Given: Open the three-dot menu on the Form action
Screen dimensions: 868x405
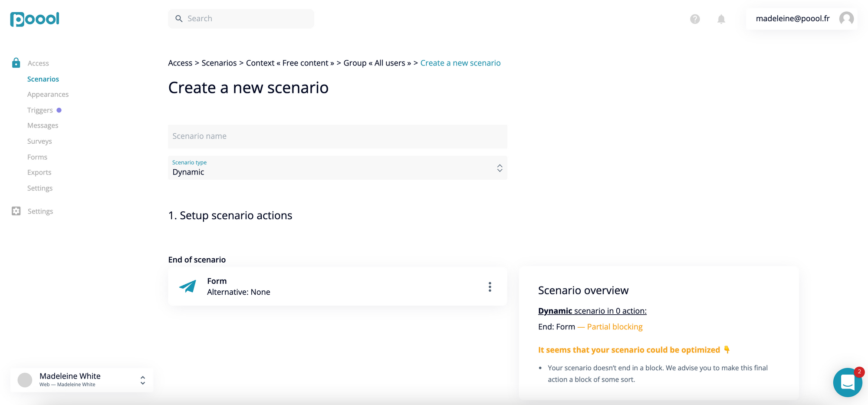Looking at the screenshot, I should tap(490, 286).
